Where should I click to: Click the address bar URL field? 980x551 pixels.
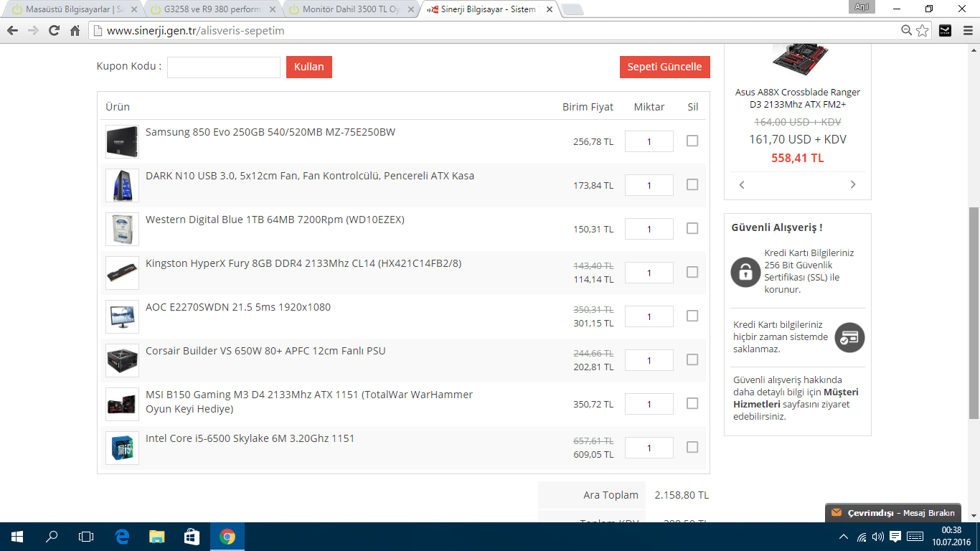pyautogui.click(x=495, y=31)
